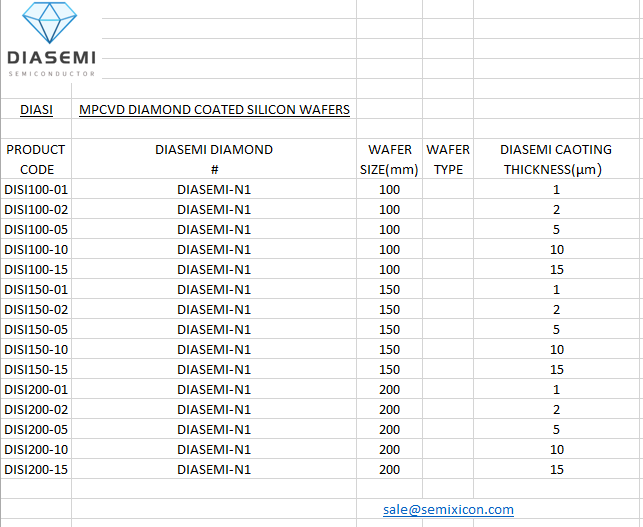Select thickness value 2 in DISI200-02 row

click(556, 409)
